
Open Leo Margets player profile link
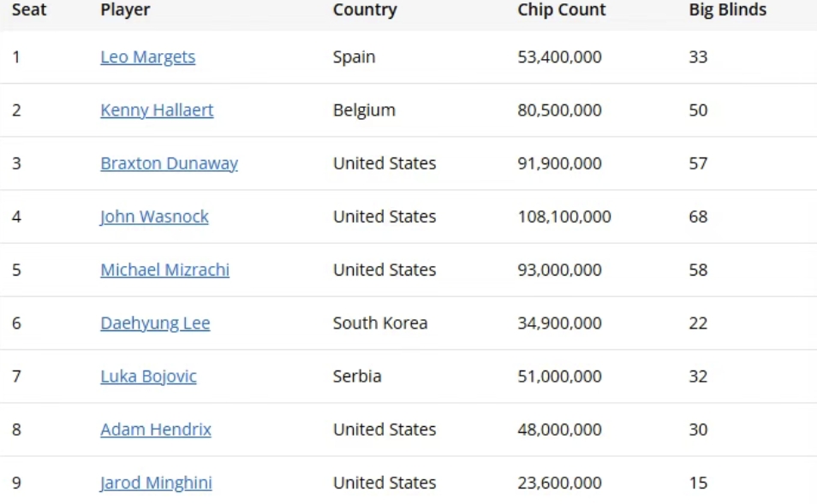(147, 56)
